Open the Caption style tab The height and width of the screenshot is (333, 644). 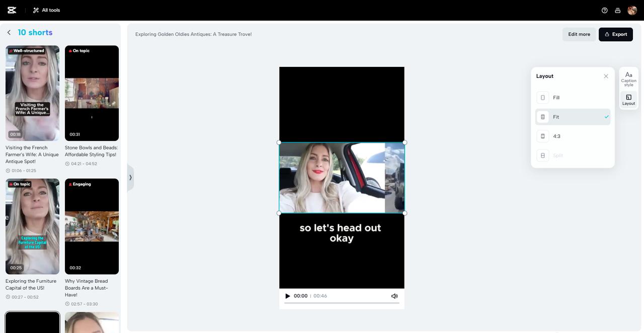coord(628,79)
